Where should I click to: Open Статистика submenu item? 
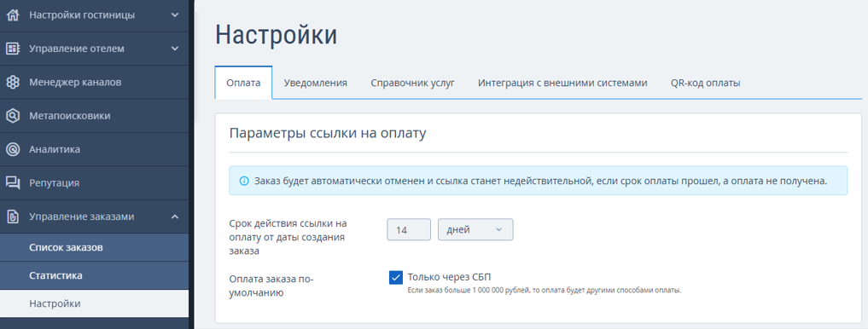[x=94, y=275]
